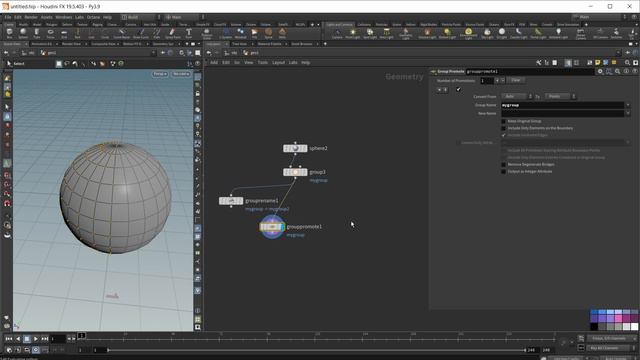Select the Torus shelf tool
The height and width of the screenshot is (360, 640).
click(50, 33)
